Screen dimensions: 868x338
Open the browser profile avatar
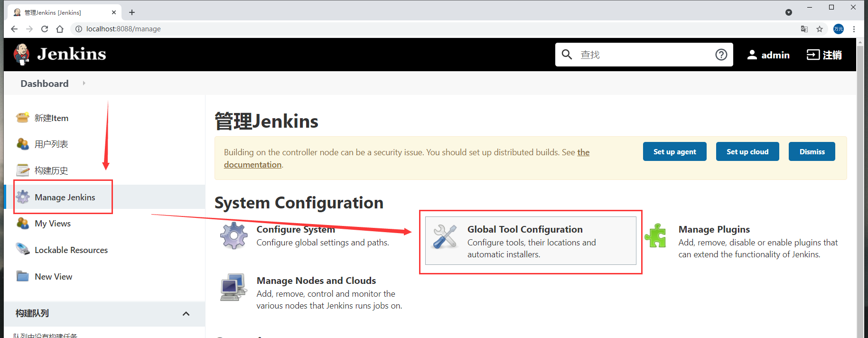(839, 29)
